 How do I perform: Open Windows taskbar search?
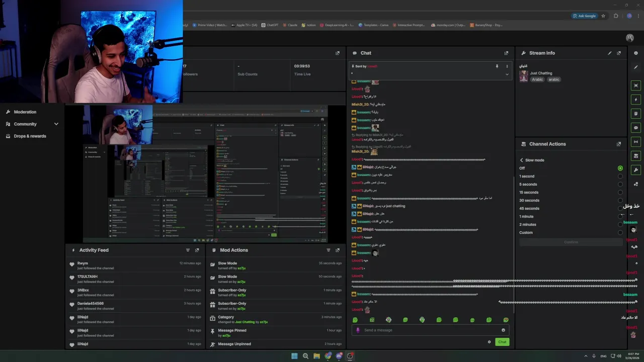coord(305,356)
